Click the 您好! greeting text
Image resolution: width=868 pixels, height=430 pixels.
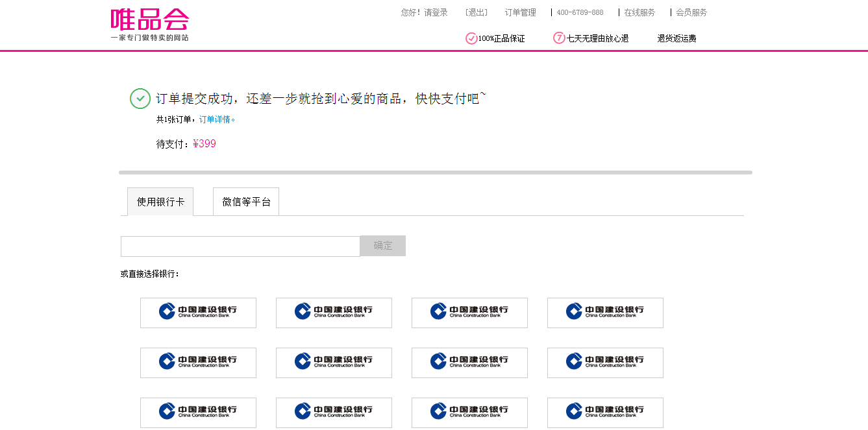411,12
